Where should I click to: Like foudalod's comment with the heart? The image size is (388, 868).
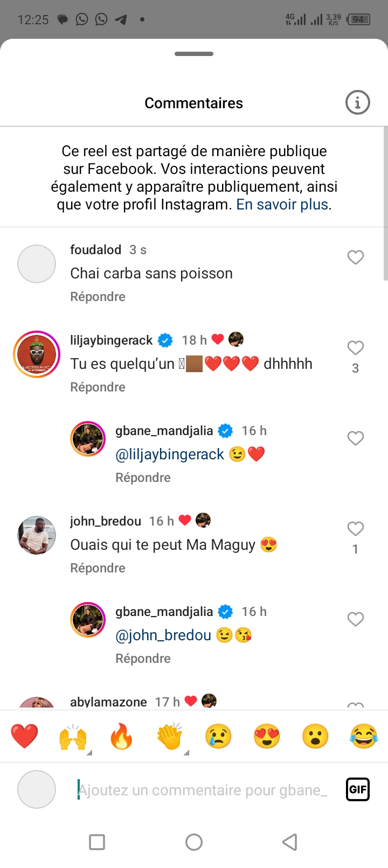pyautogui.click(x=355, y=257)
